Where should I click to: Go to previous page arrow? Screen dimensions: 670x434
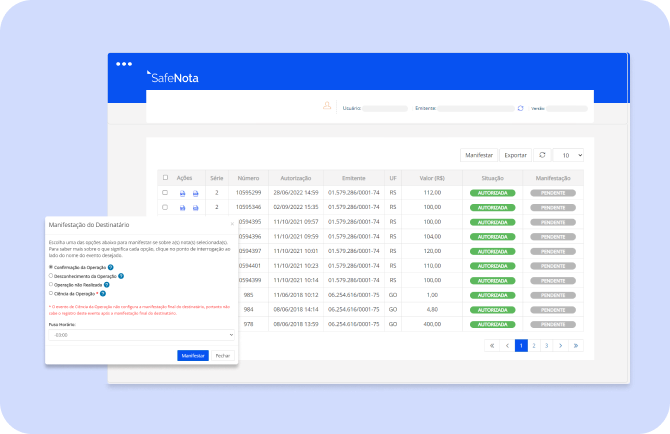point(507,346)
